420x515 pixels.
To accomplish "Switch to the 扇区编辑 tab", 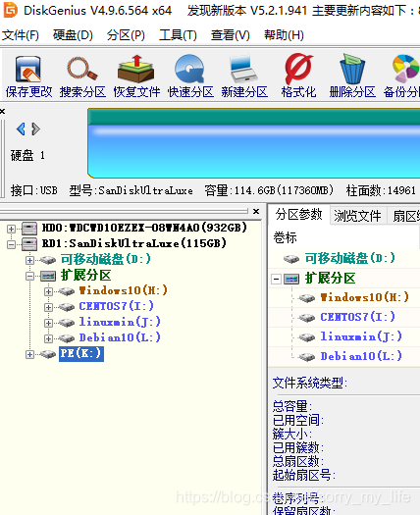I will pos(404,216).
